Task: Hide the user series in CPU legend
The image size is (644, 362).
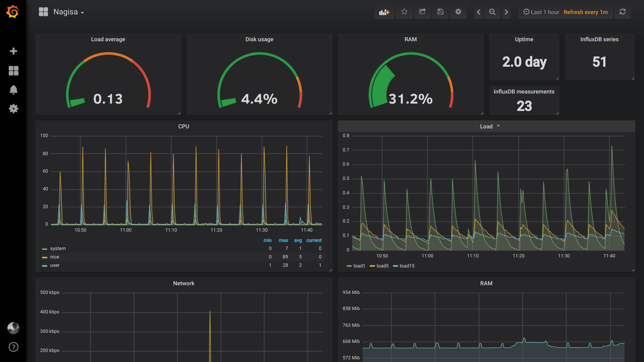Action: [54, 265]
